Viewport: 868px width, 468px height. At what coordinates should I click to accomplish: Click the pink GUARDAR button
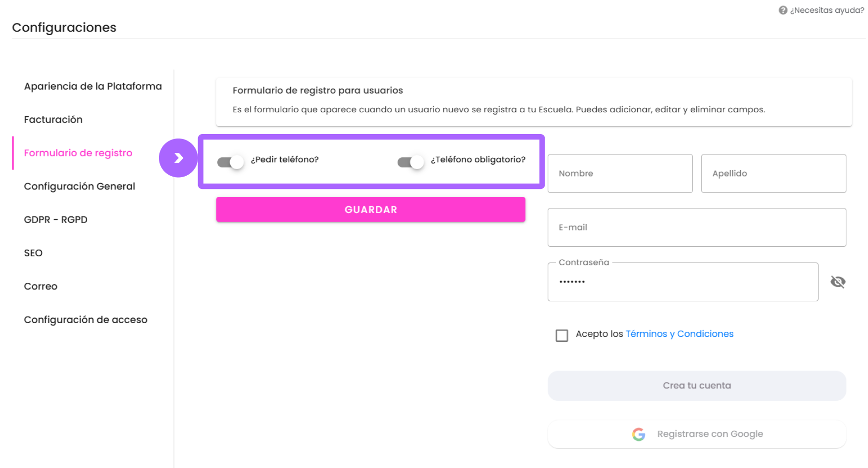point(371,209)
